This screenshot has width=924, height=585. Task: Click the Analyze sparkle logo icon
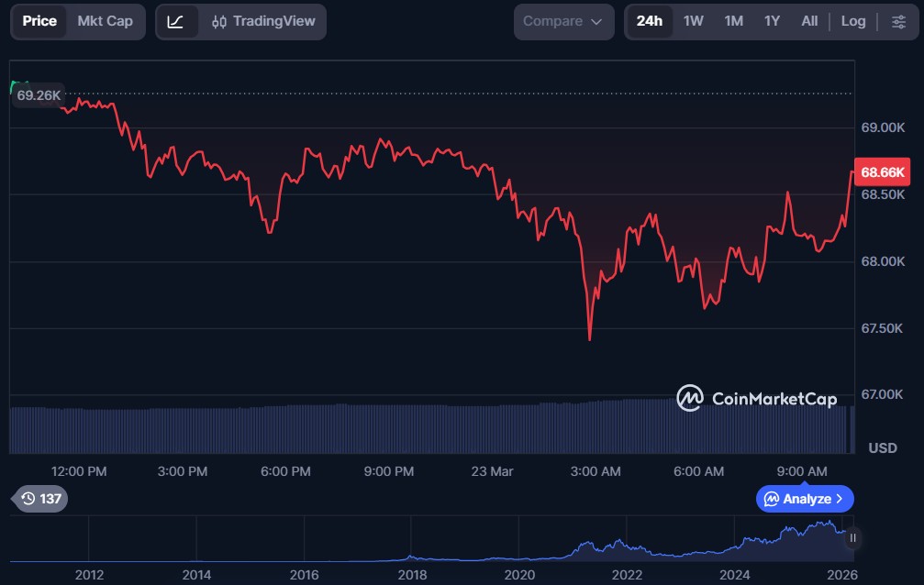point(773,499)
